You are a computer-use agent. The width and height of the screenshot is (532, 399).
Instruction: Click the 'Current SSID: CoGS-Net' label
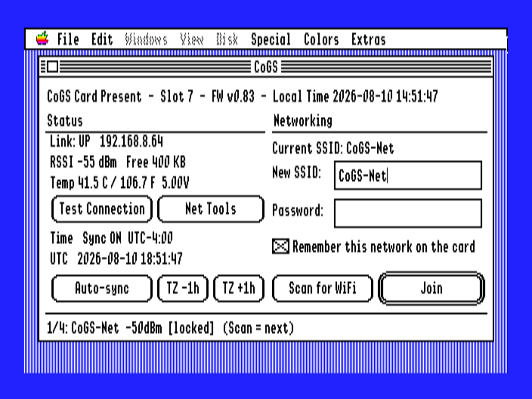[333, 149]
